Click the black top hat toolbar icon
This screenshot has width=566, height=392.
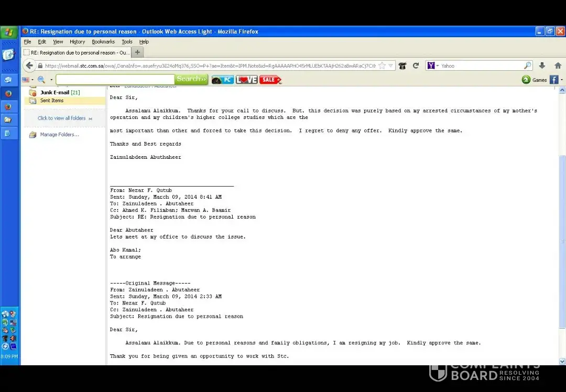(x=402, y=66)
